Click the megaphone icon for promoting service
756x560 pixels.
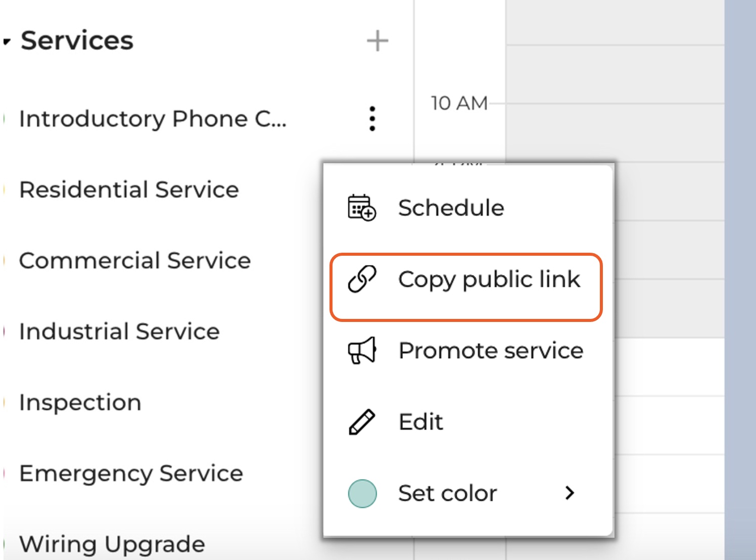coord(362,350)
